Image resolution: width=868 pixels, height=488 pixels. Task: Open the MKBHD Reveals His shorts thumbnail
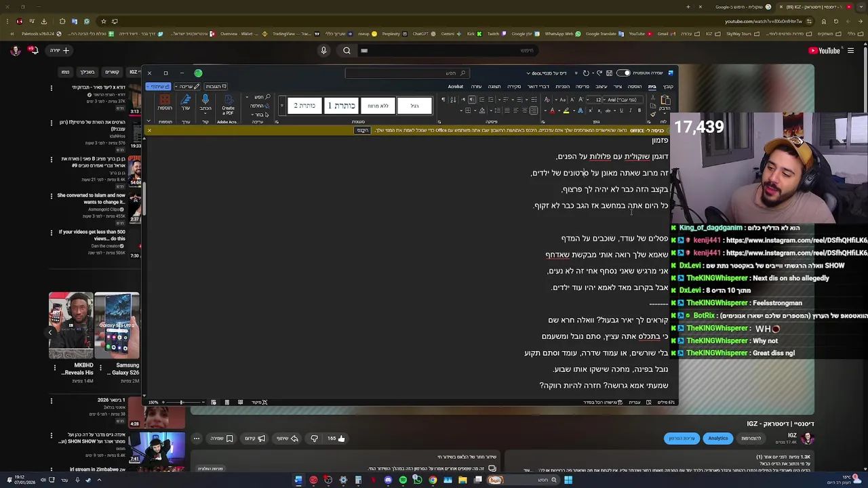point(71,325)
